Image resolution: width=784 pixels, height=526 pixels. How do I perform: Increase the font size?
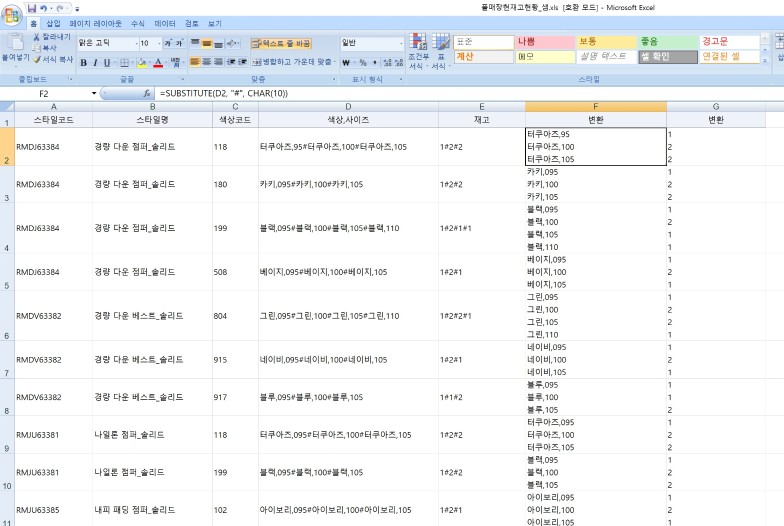tap(168, 43)
